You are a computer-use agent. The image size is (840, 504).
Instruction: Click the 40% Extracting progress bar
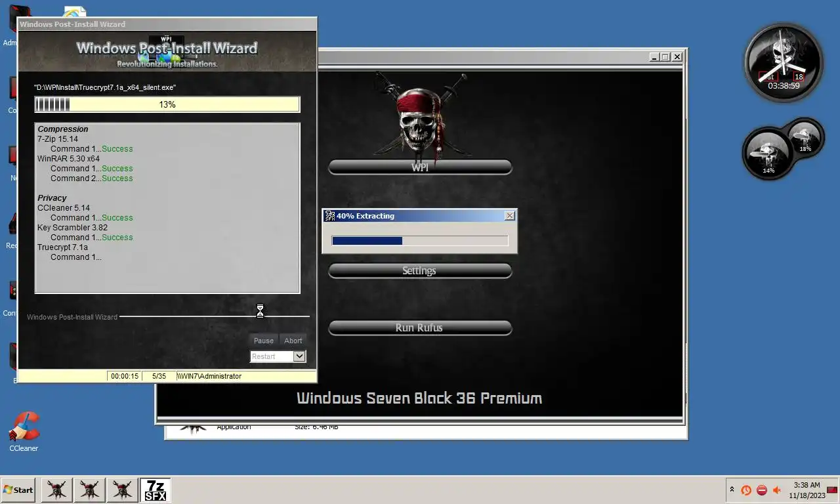pos(420,241)
